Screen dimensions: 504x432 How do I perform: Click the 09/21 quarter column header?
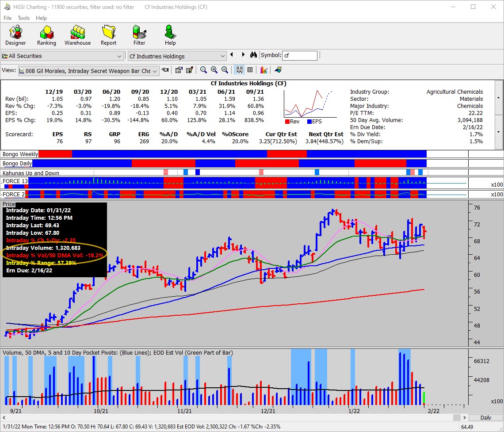point(255,92)
